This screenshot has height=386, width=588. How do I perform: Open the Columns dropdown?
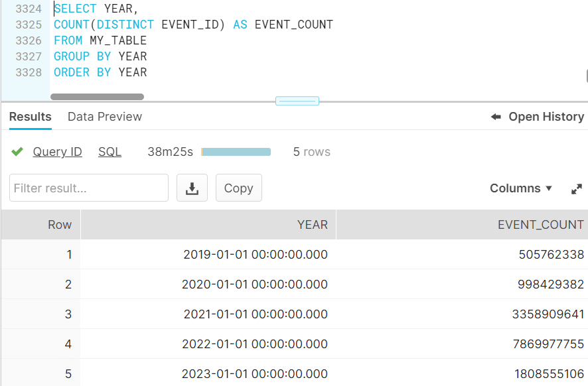[521, 188]
